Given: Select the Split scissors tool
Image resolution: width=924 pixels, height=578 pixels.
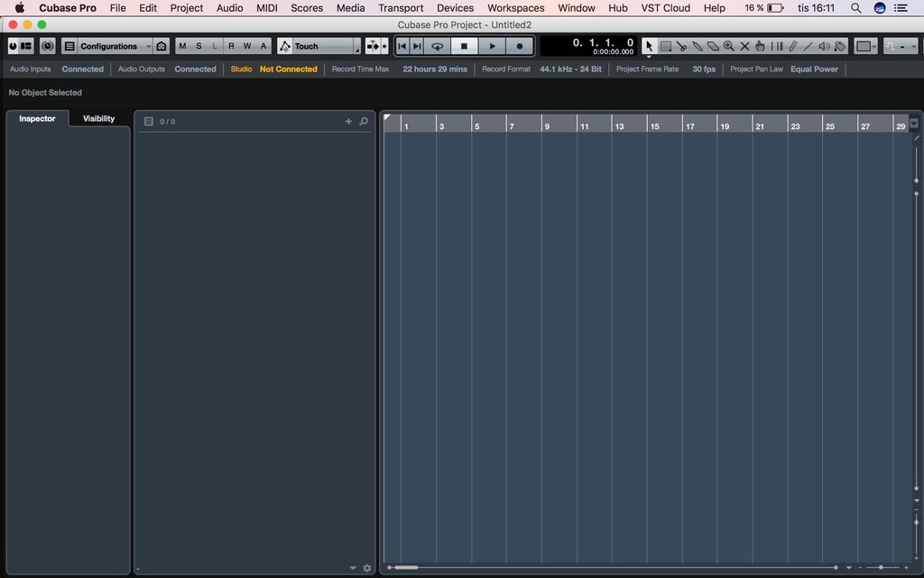Looking at the screenshot, I should (x=682, y=46).
